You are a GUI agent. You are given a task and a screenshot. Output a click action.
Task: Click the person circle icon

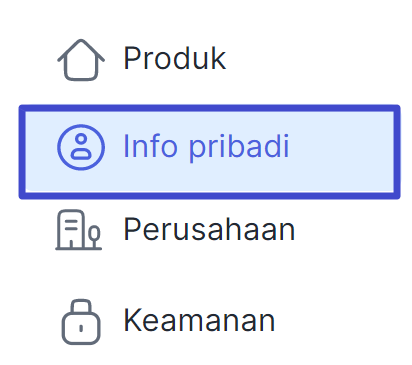coord(81,147)
